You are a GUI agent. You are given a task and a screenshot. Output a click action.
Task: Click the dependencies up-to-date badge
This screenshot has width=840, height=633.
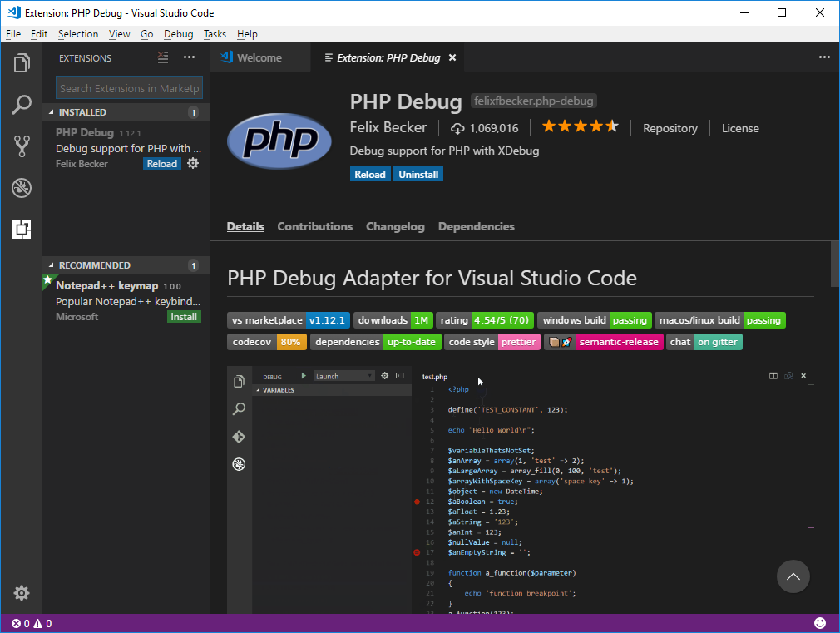376,342
